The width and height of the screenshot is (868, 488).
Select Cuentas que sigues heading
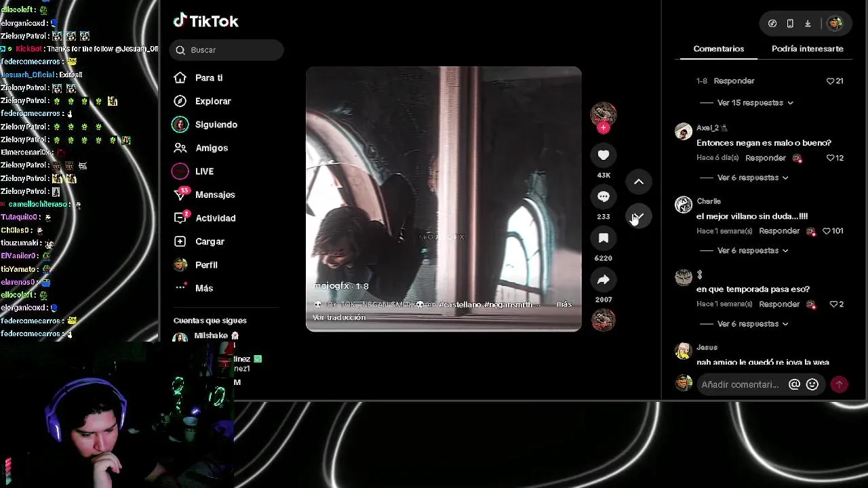point(210,321)
